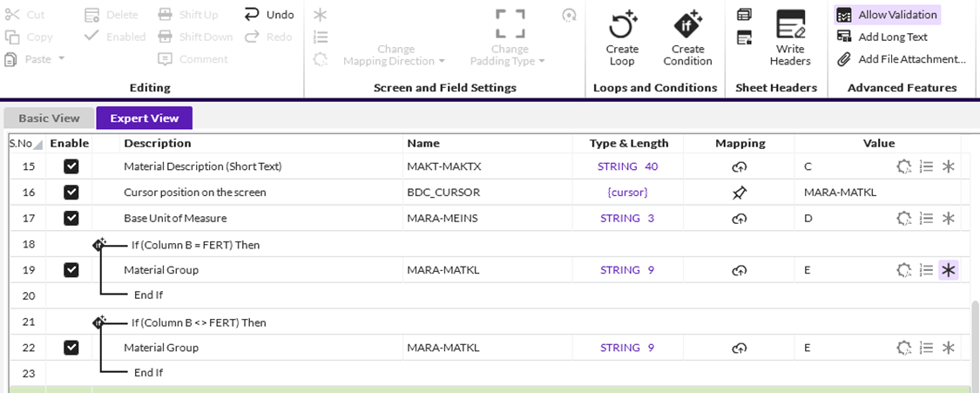Open the Paste dropdown arrow
The height and width of the screenshot is (393, 980).
click(x=62, y=59)
